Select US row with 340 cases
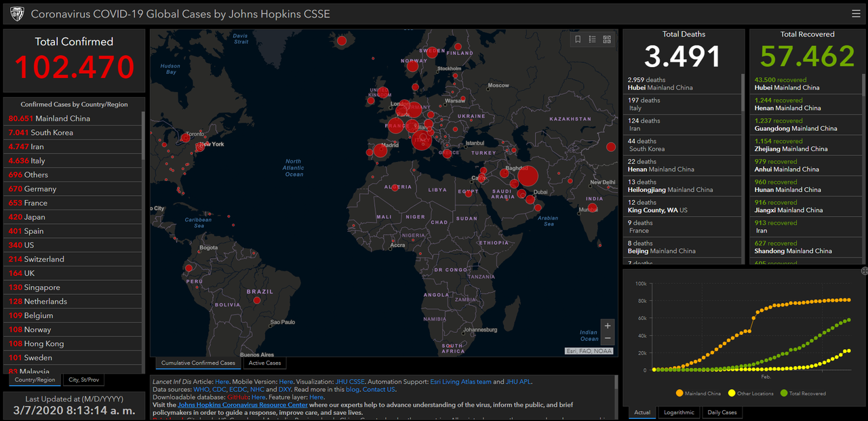 point(73,245)
